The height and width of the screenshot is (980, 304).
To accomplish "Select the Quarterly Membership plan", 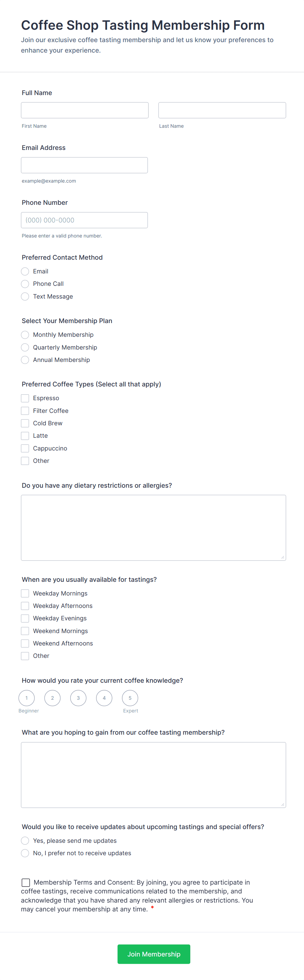I will click(25, 347).
